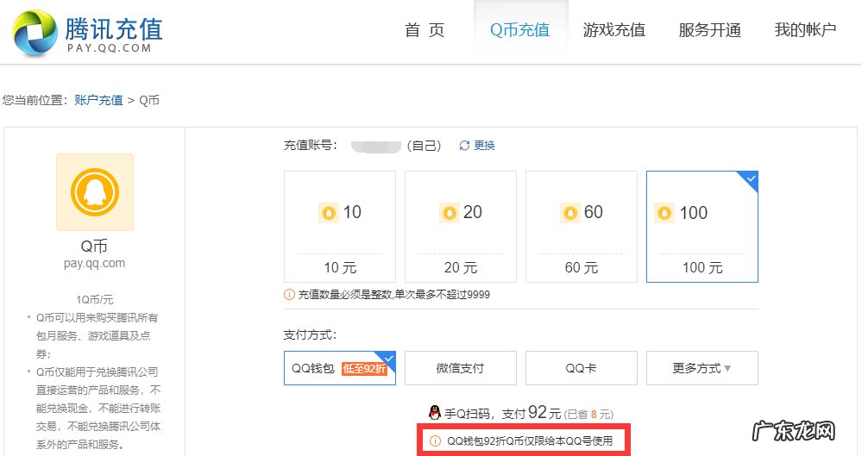
Task: Select the 100 Q币 amount card
Action: [702, 227]
